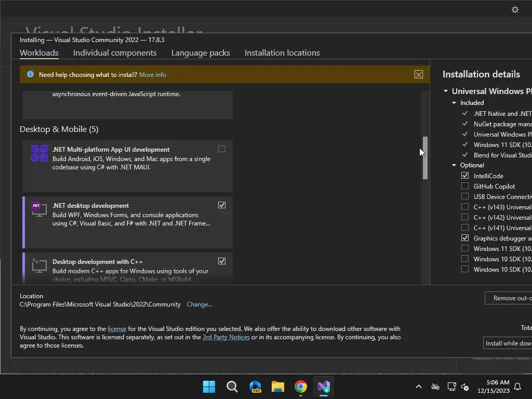Click the .NET Native and .NET included item
This screenshot has height=399, width=532.
click(x=502, y=114)
